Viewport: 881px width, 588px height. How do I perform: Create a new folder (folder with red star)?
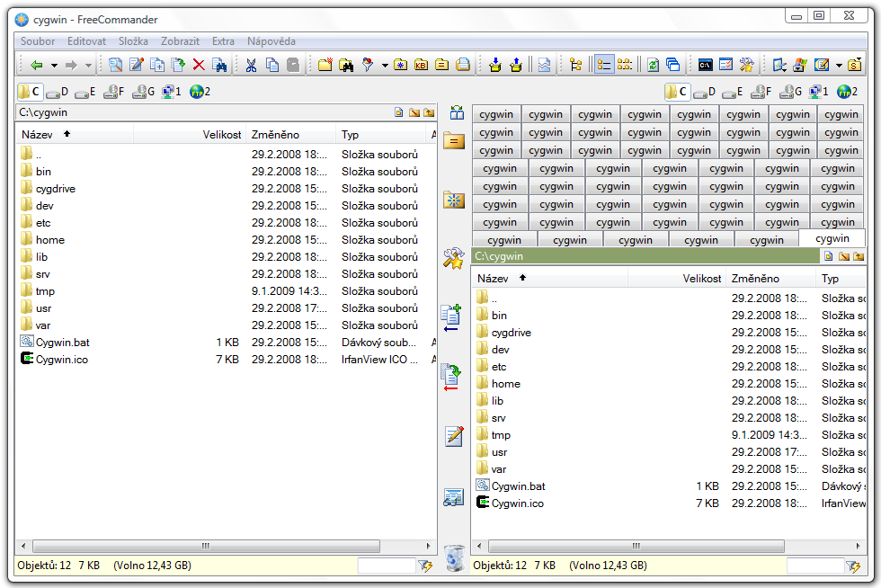click(x=325, y=66)
